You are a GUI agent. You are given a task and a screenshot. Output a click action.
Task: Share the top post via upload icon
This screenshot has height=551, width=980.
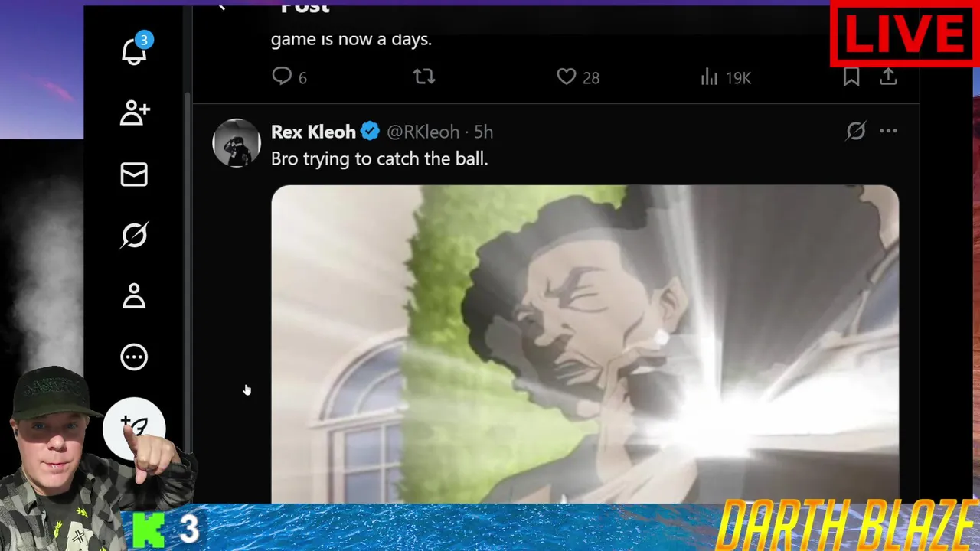tap(888, 77)
